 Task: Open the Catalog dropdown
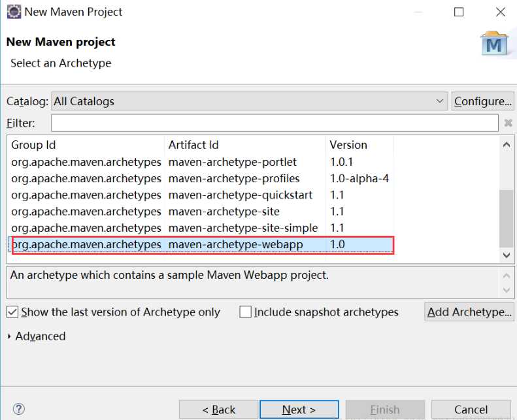click(249, 101)
